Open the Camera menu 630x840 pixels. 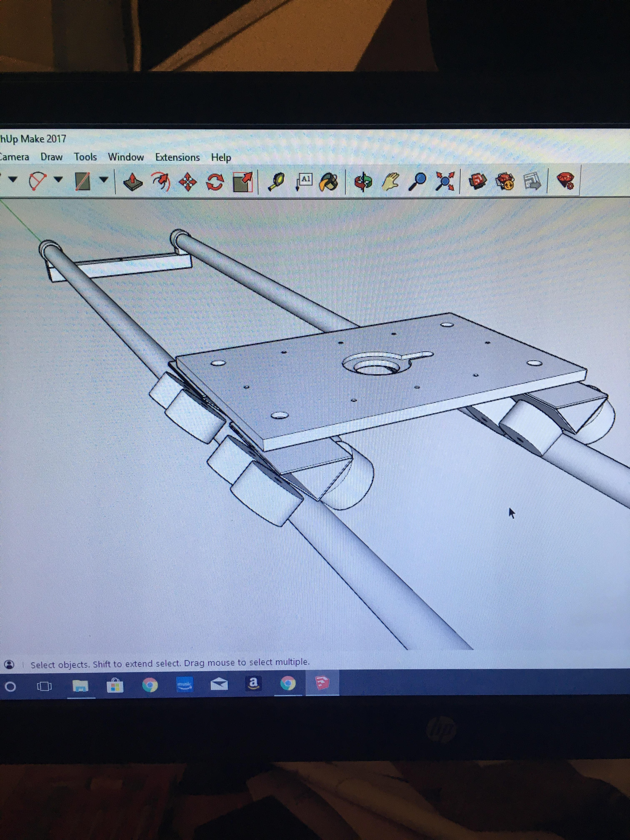click(x=14, y=157)
